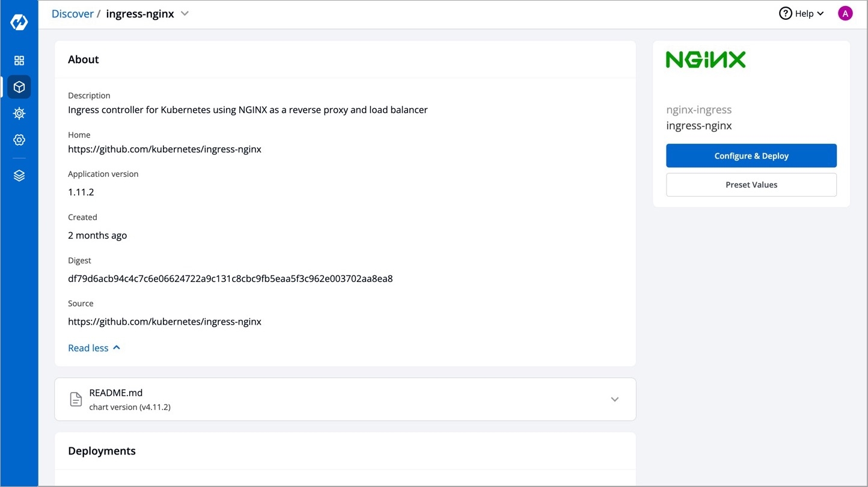The height and width of the screenshot is (487, 868).
Task: Open the Home GitHub URL
Action: 165,149
